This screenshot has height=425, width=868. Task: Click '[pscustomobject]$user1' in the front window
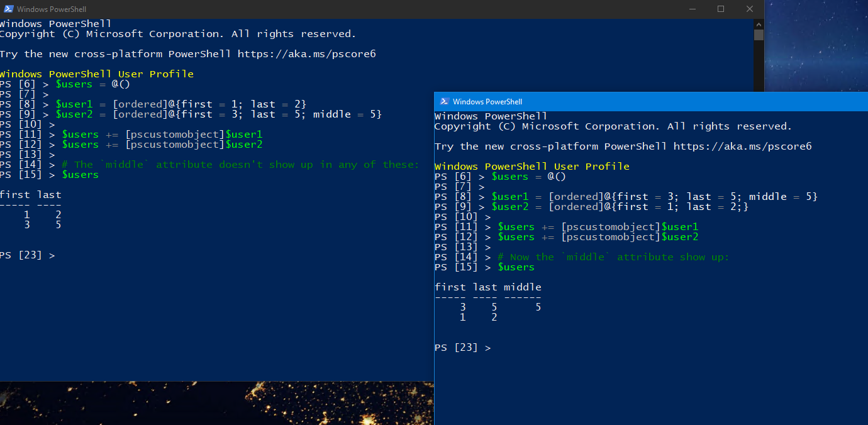coord(630,227)
